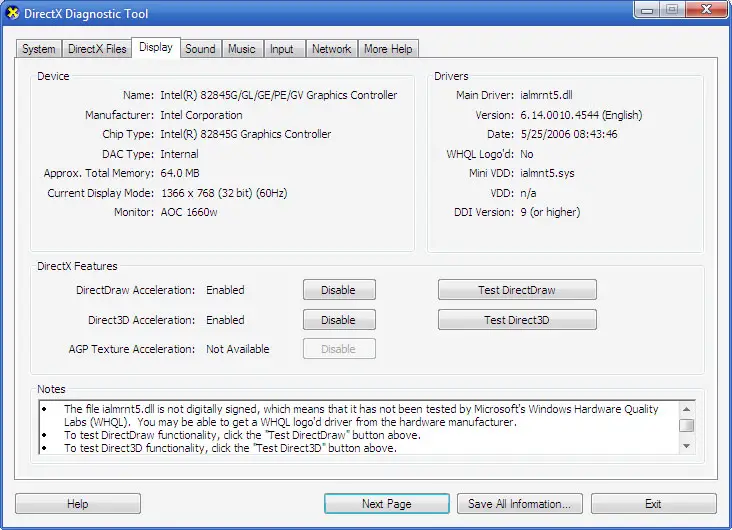Click the Mini VDD value ialmnt5.sys
The width and height of the screenshot is (732, 530).
pyautogui.click(x=547, y=173)
